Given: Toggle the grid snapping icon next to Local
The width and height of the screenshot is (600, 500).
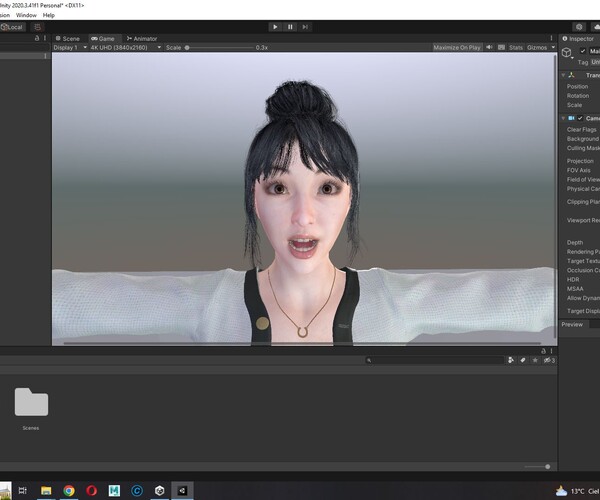Looking at the screenshot, I should coord(38,27).
